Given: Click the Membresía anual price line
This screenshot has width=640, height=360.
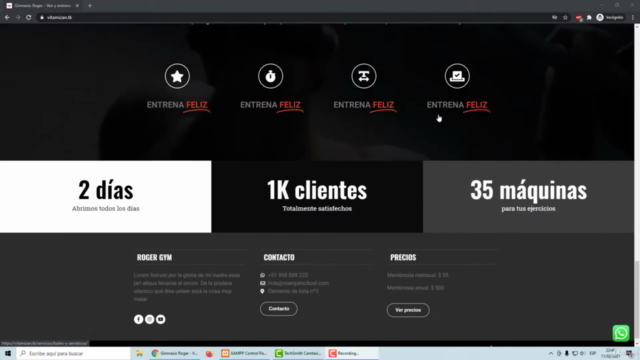Looking at the screenshot, I should [416, 288].
